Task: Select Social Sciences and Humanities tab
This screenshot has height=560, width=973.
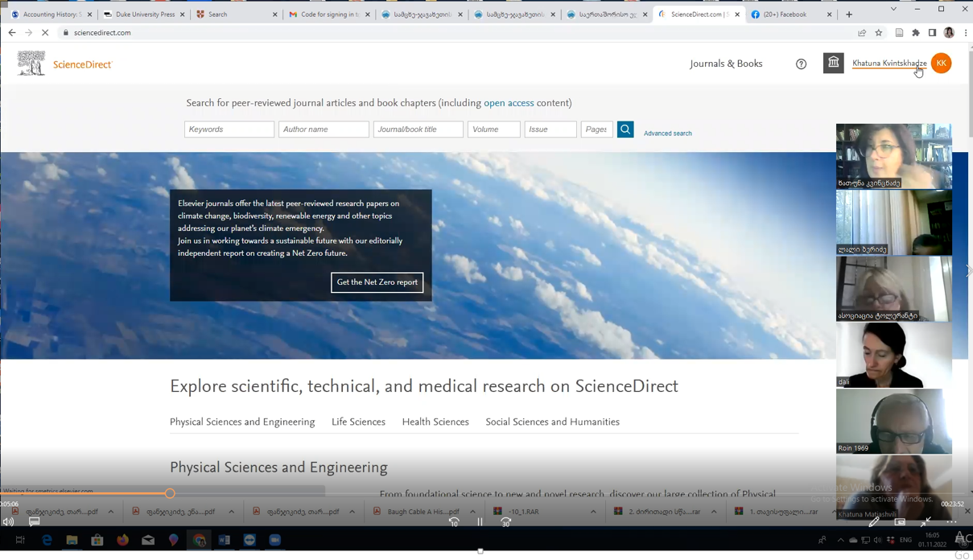Action: (552, 422)
